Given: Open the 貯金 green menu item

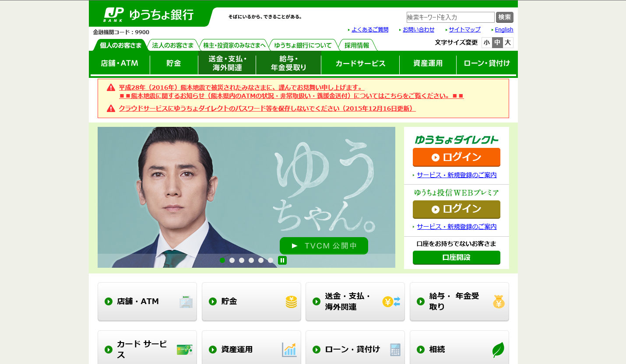Looking at the screenshot, I should [x=174, y=63].
